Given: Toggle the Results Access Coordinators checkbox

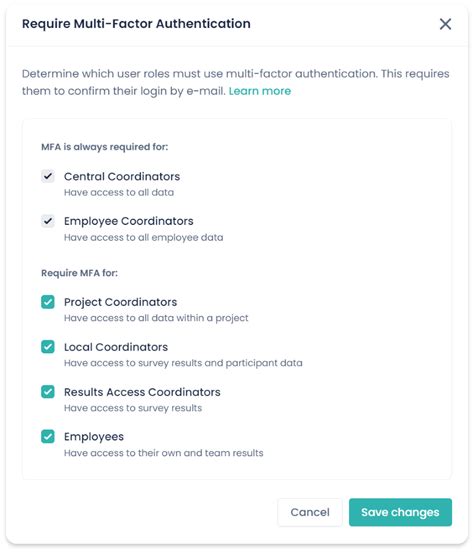Looking at the screenshot, I should click(48, 391).
